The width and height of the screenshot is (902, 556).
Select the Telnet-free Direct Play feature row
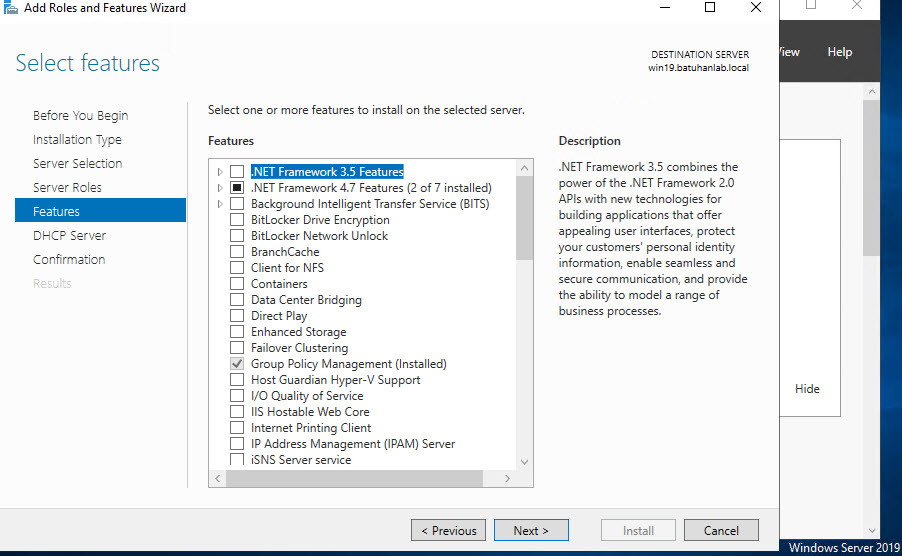pos(279,316)
